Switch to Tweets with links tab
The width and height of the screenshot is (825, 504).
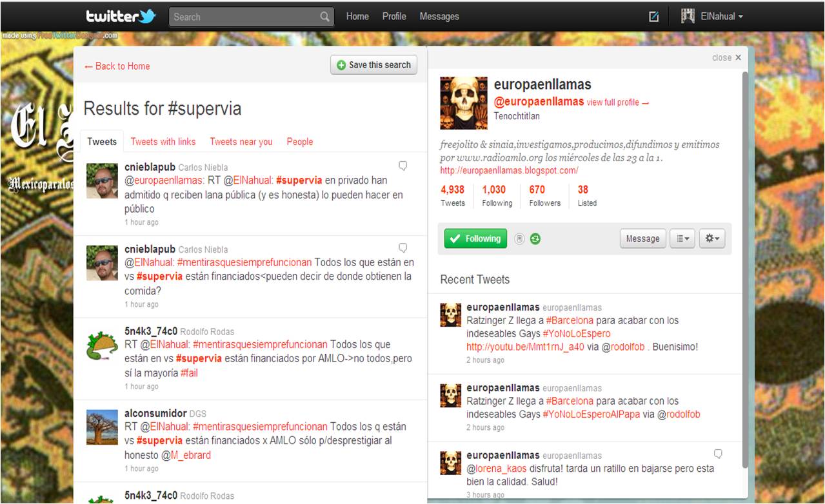(x=163, y=142)
